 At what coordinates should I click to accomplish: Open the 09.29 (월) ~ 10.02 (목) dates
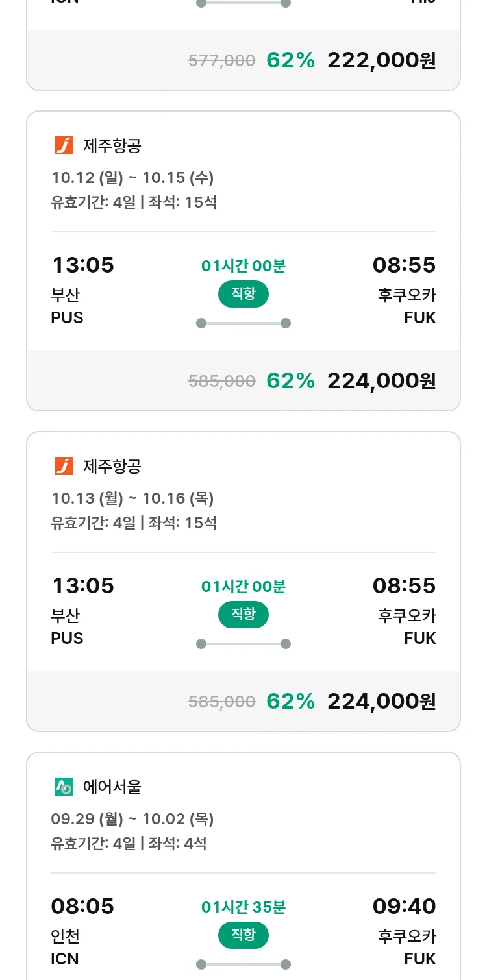pyautogui.click(x=132, y=818)
